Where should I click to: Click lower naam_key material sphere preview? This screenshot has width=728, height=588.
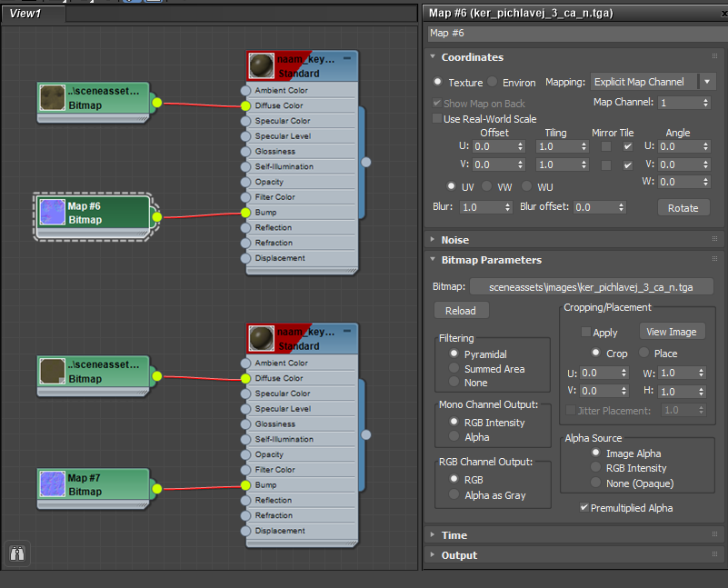pyautogui.click(x=262, y=338)
